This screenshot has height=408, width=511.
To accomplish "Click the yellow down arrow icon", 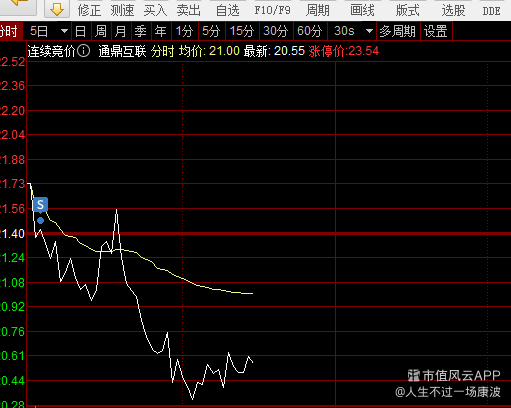I will [57, 9].
